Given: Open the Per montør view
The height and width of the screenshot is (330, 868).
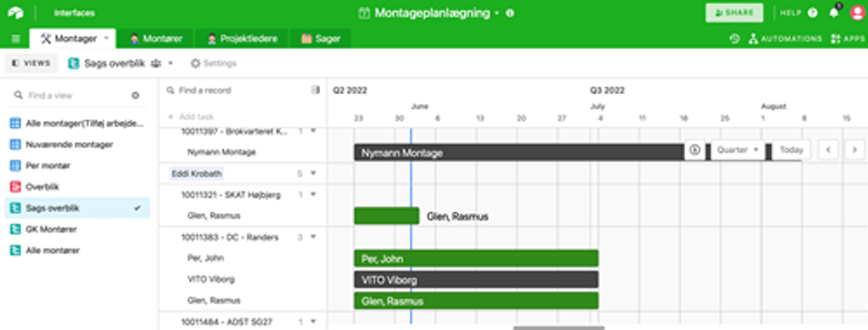Looking at the screenshot, I should [x=78, y=165].
